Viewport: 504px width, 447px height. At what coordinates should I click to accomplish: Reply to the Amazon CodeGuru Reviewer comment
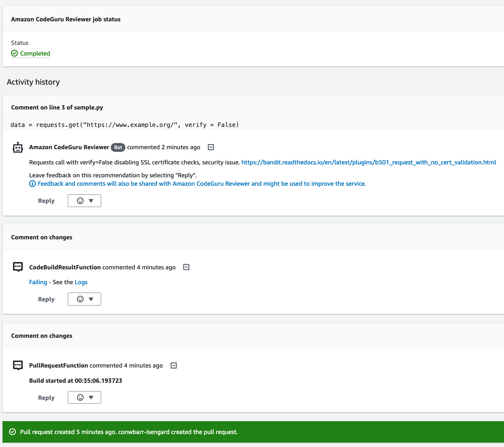pyautogui.click(x=46, y=201)
